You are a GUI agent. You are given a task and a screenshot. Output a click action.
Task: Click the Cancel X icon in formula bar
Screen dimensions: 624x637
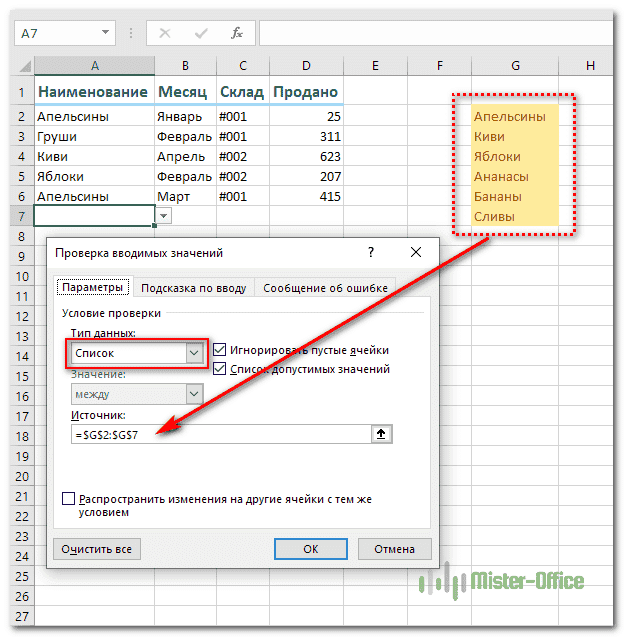(x=166, y=32)
